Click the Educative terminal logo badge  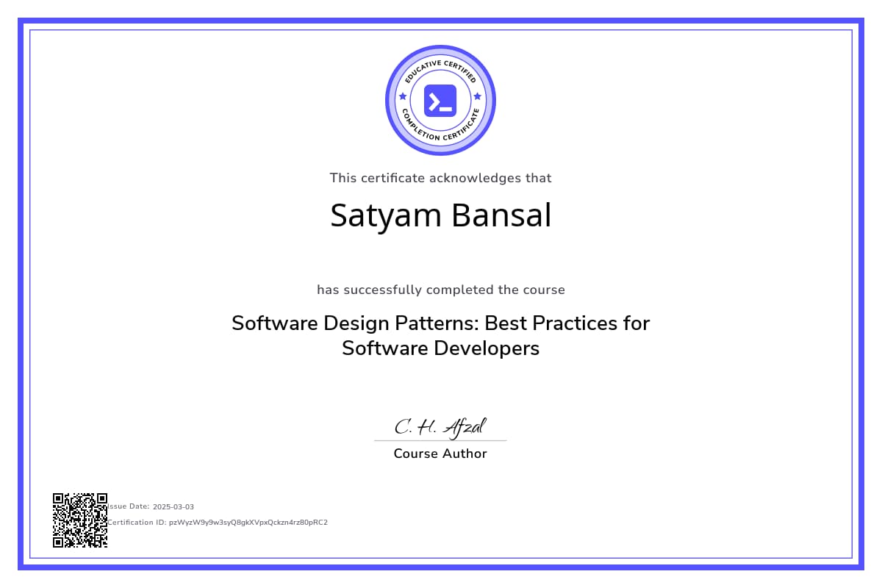[x=440, y=101]
